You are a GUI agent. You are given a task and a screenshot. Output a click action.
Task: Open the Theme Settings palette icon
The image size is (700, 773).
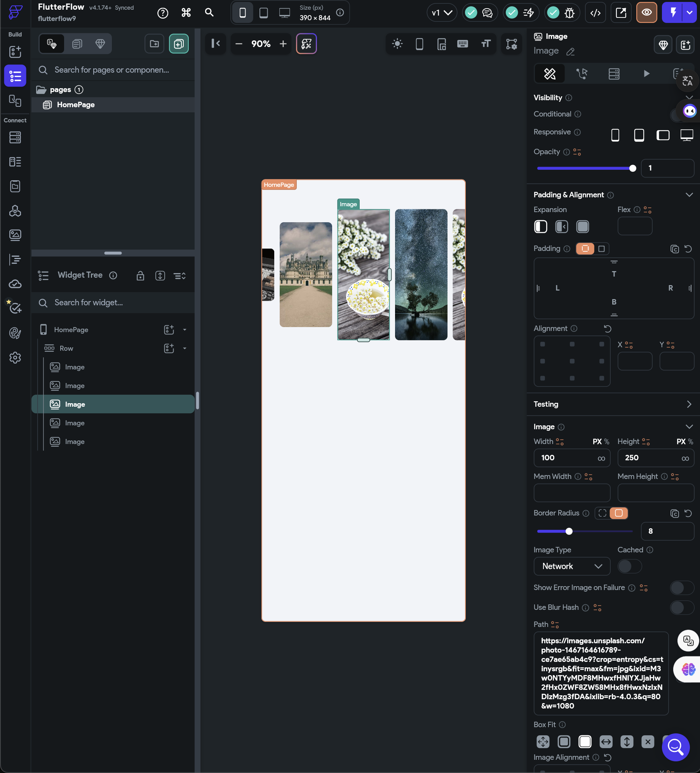click(15, 333)
